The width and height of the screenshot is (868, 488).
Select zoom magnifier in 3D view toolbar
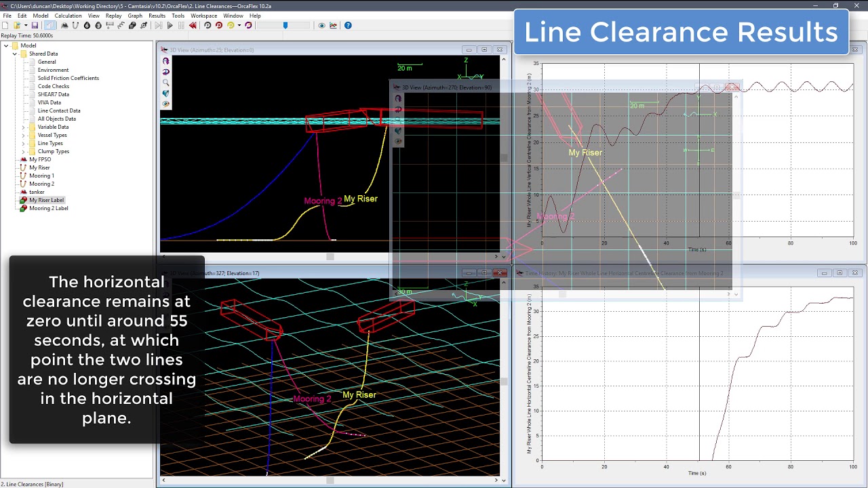(165, 83)
